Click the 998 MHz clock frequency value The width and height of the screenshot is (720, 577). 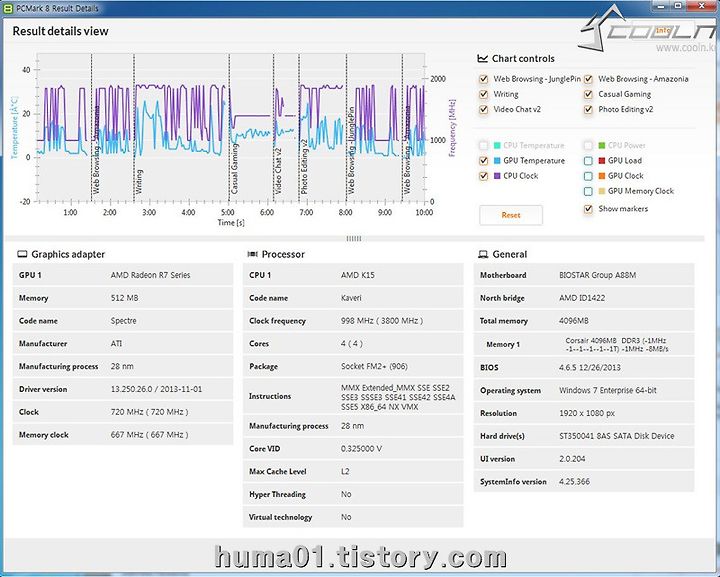pos(382,321)
